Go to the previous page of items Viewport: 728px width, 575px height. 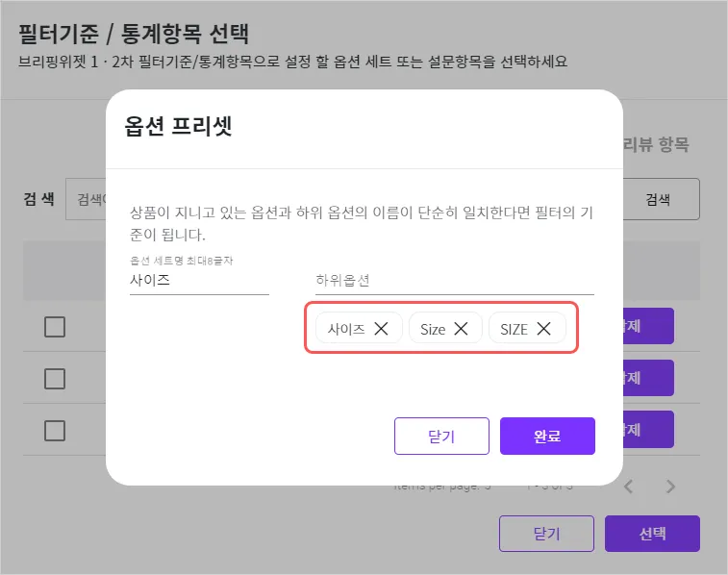point(629,487)
